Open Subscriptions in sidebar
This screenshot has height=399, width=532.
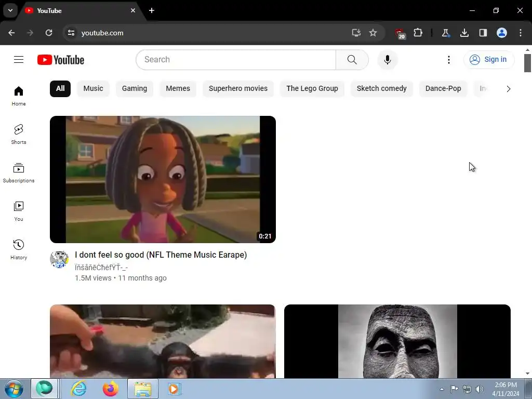pos(19,172)
